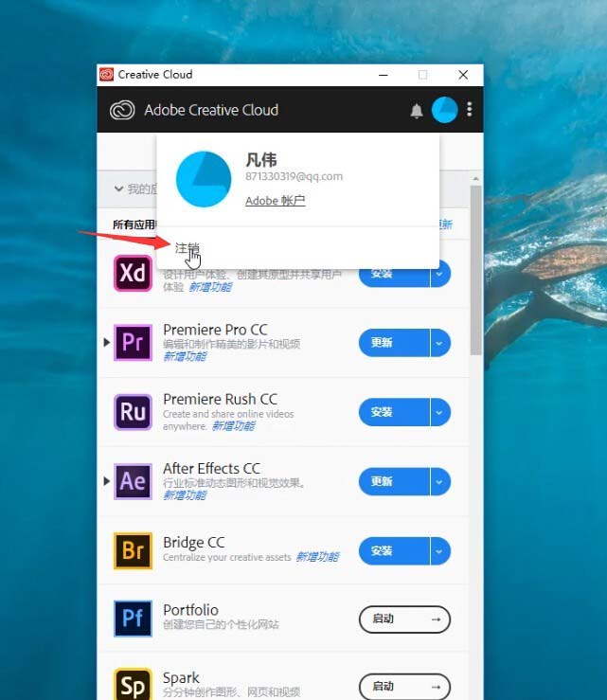This screenshot has height=700, width=607.
Task: Click the Portfolio app title
Action: [190, 610]
